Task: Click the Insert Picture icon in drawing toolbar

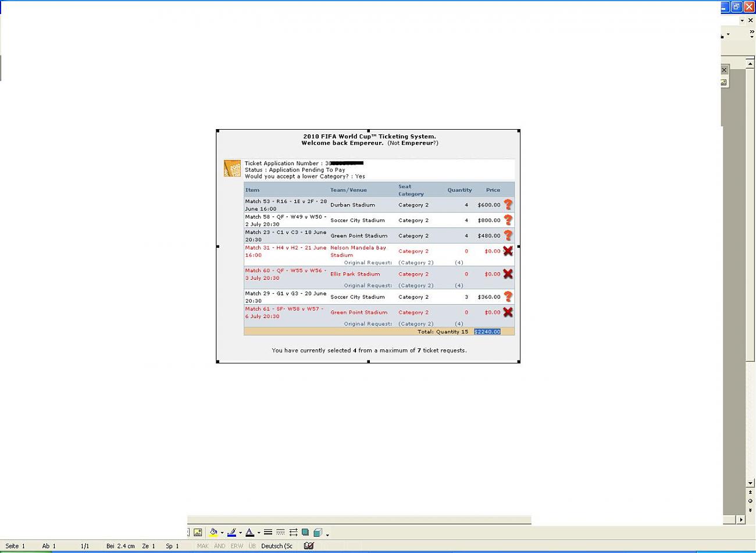Action: (x=198, y=532)
